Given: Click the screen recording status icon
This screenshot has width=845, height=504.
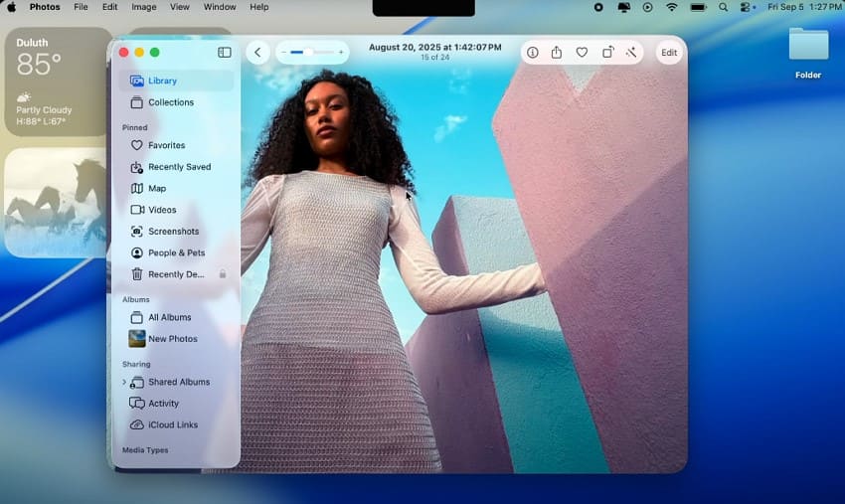Looking at the screenshot, I should coord(598,7).
